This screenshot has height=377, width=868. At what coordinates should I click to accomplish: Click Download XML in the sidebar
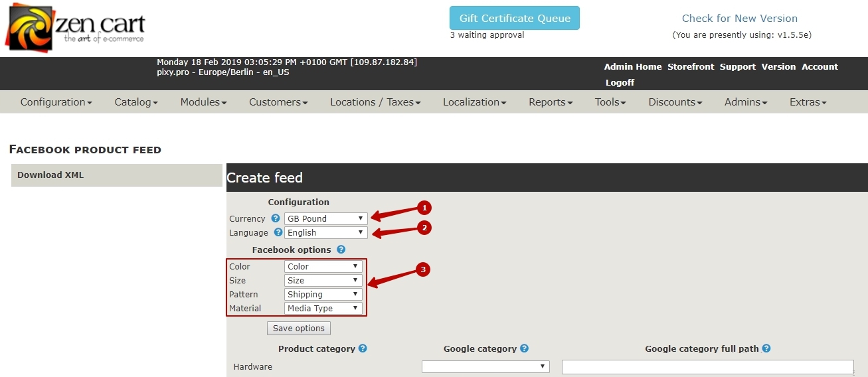[x=50, y=175]
